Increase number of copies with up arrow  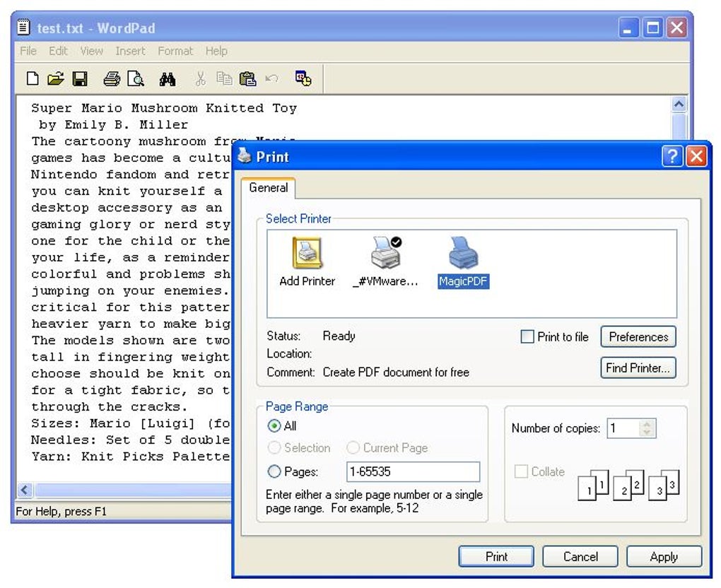pyautogui.click(x=647, y=424)
